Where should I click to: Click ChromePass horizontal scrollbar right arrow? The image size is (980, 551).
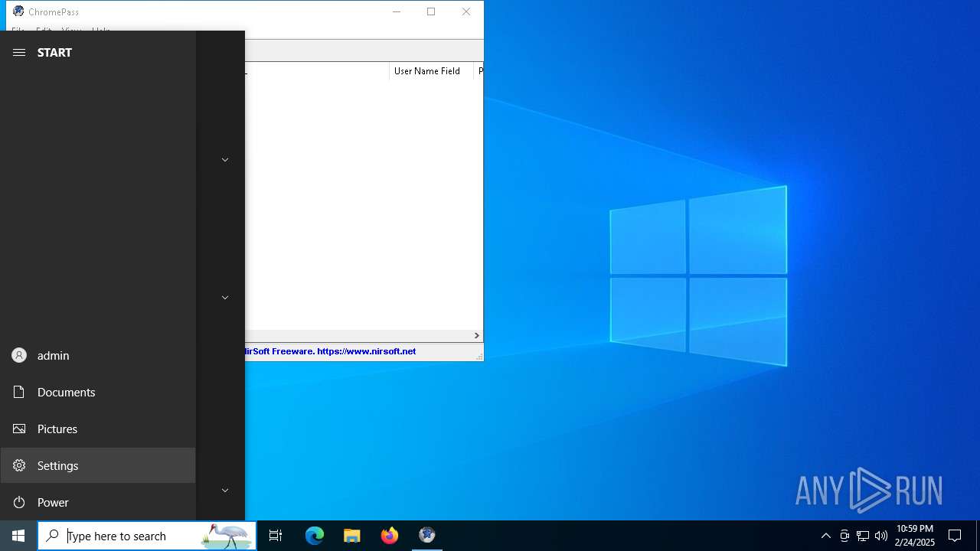point(476,335)
